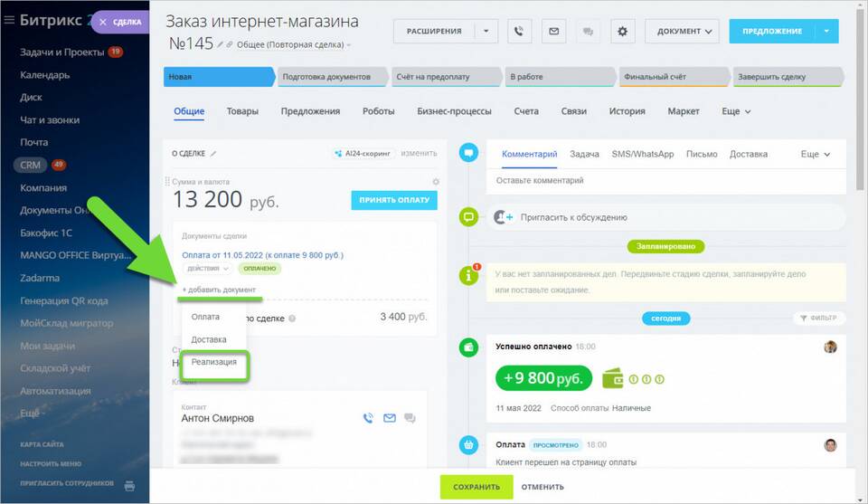868x504 pixels.
Task: Open the email envelope icon in header
Action: click(553, 32)
